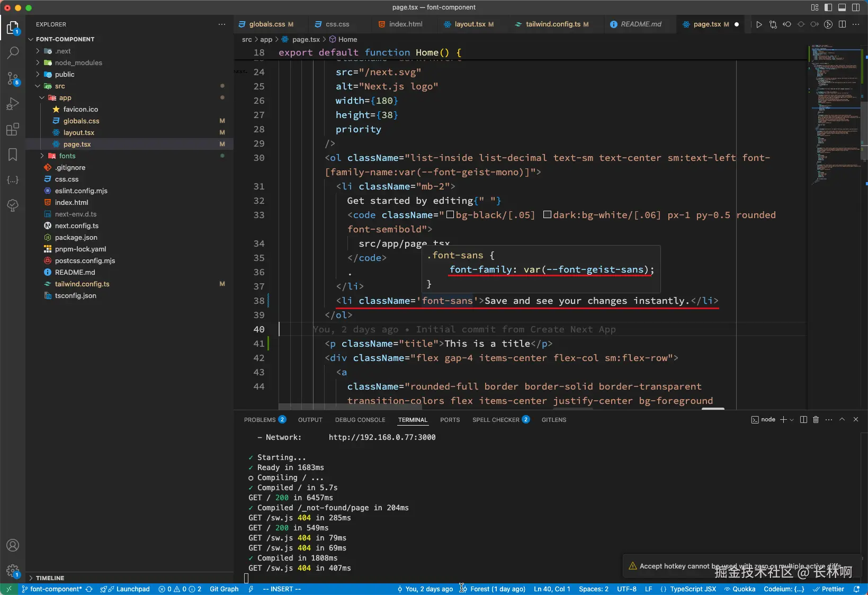868x595 pixels.
Task: Click the TypeScript JSX language mode
Action: (x=693, y=589)
